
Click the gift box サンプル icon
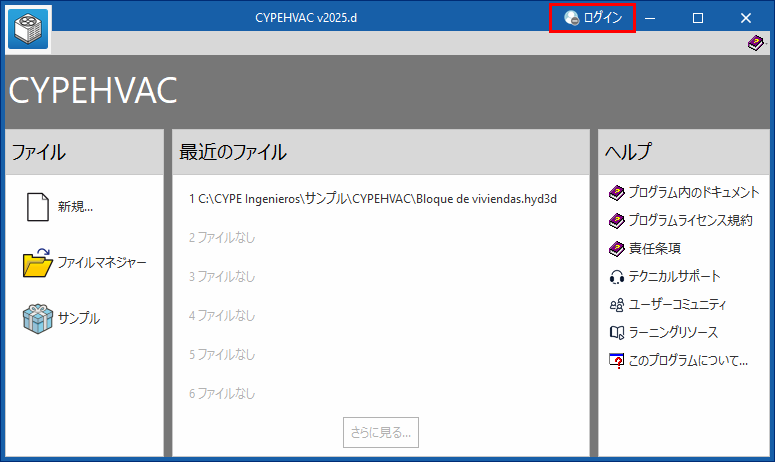tap(38, 319)
